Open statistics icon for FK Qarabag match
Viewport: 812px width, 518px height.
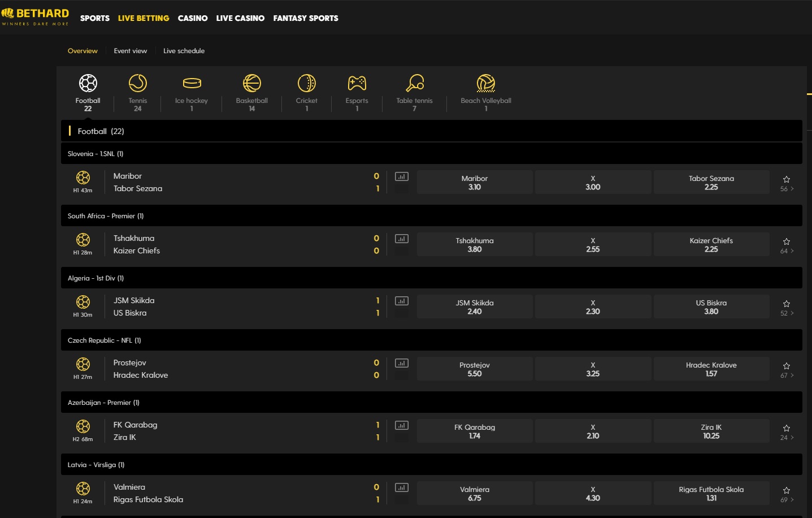tap(402, 425)
